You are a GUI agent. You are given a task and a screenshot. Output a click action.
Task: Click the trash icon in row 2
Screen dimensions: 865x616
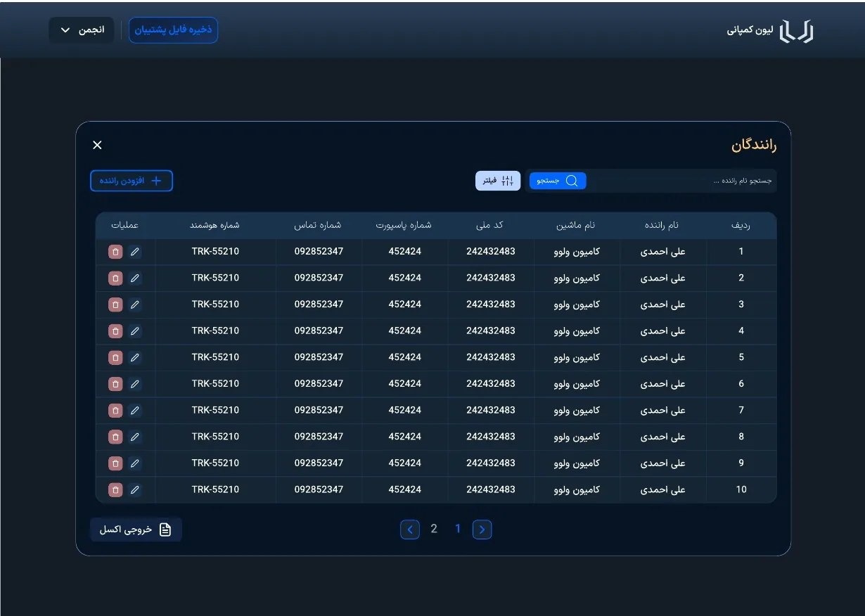115,278
